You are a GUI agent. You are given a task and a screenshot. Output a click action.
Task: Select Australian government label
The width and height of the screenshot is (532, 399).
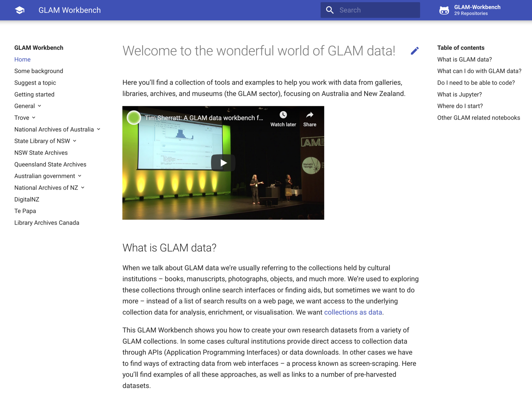[45, 176]
